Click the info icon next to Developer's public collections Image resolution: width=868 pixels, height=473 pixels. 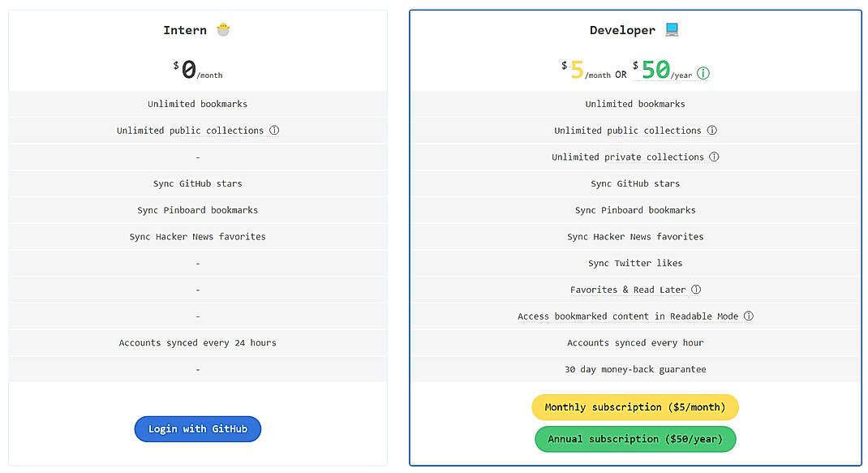pos(711,130)
